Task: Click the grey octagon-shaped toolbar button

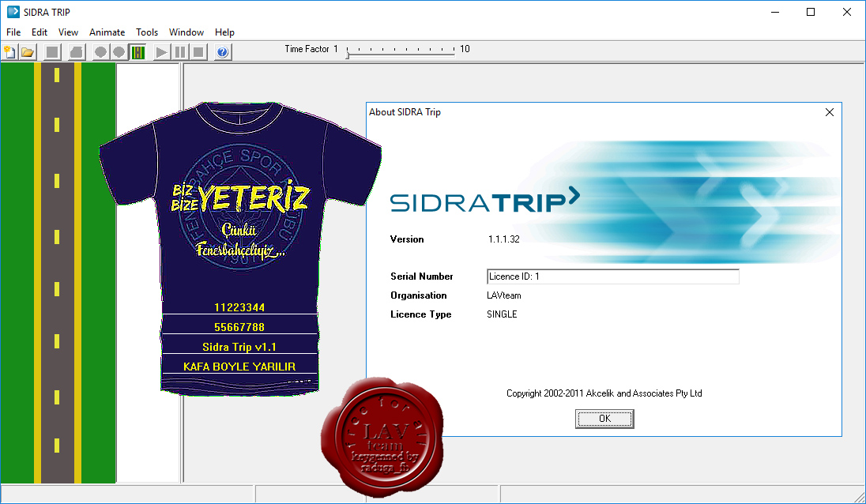Action: click(76, 52)
